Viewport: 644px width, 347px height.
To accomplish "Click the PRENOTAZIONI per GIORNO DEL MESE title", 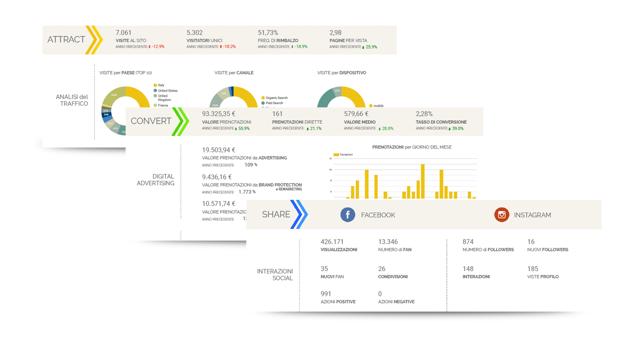I will [412, 147].
